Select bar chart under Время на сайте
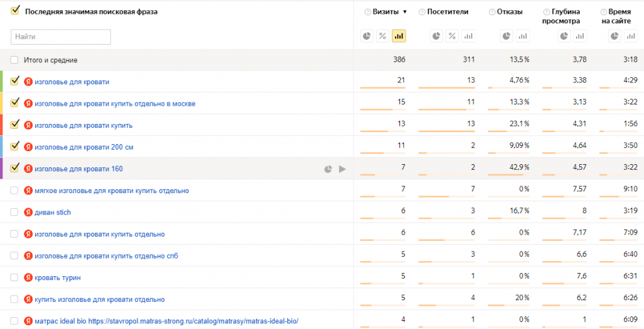644x329 pixels. pos(630,36)
